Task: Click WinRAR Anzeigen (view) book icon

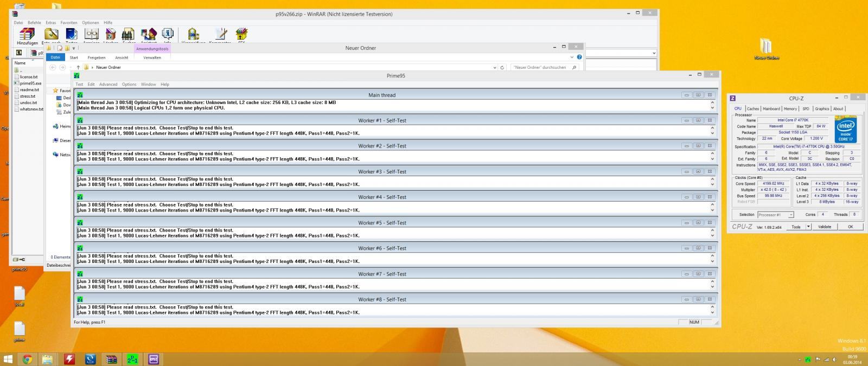Action: click(x=91, y=35)
